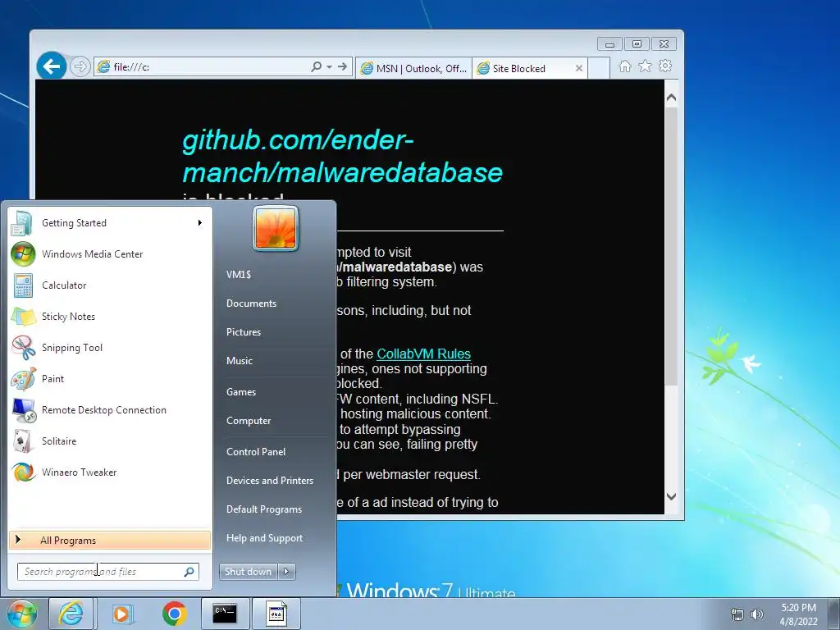Open Control Panel
This screenshot has height=630, width=840.
coord(256,452)
